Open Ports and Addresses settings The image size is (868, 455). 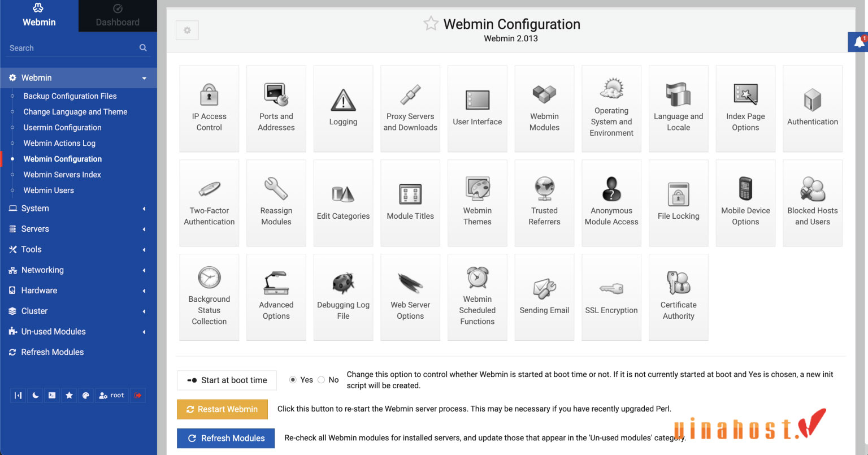(x=276, y=109)
